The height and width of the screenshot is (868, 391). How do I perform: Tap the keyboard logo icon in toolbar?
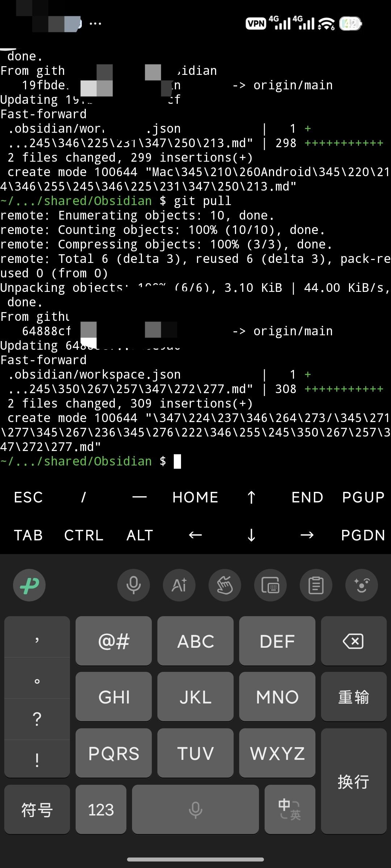click(x=29, y=585)
